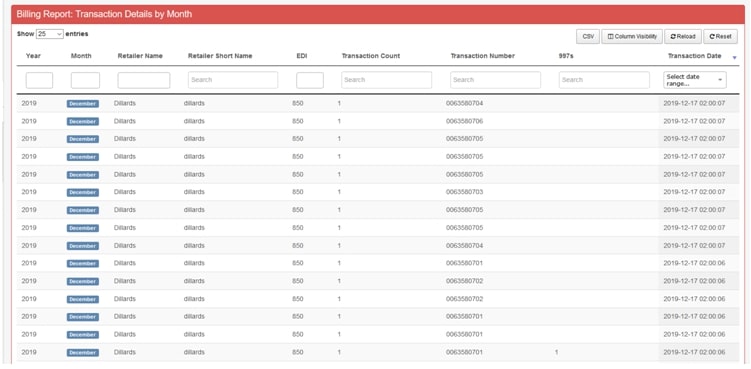Click EDI value 850 in row 0063580706
Viewport: 751px width, 369px height.
(x=297, y=121)
